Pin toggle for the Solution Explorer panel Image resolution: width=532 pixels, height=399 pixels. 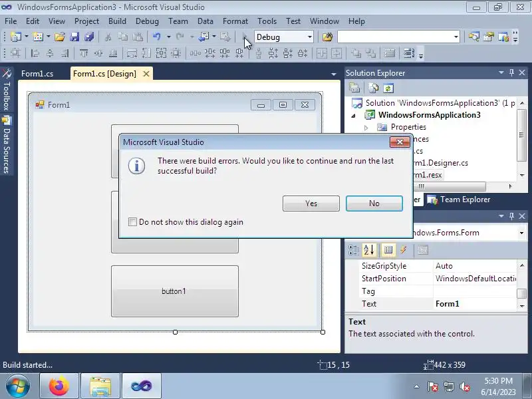click(511, 72)
